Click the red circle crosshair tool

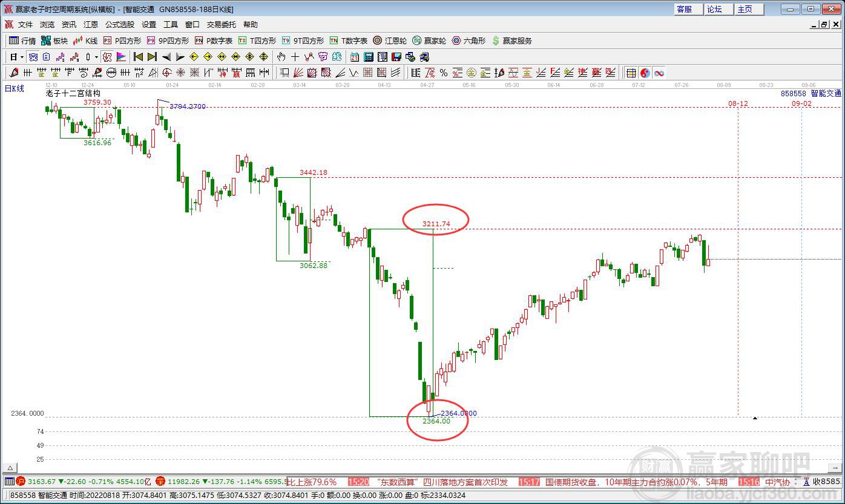point(167,73)
